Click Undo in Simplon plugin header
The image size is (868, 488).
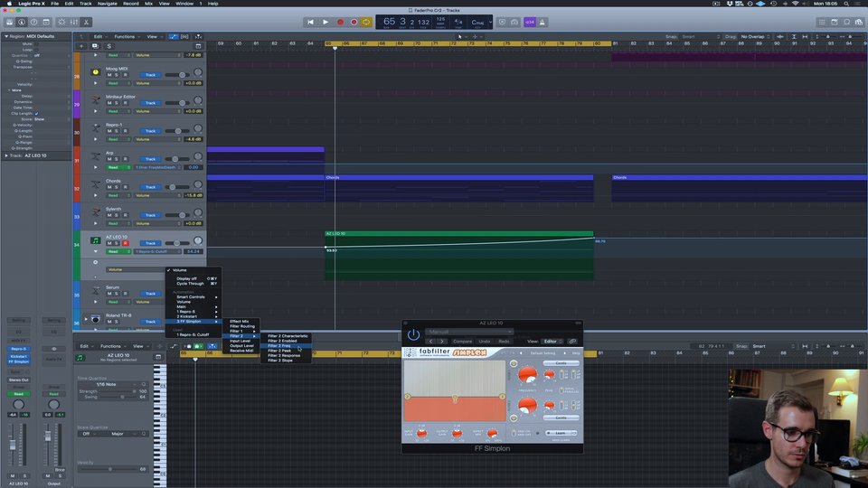[x=485, y=342]
